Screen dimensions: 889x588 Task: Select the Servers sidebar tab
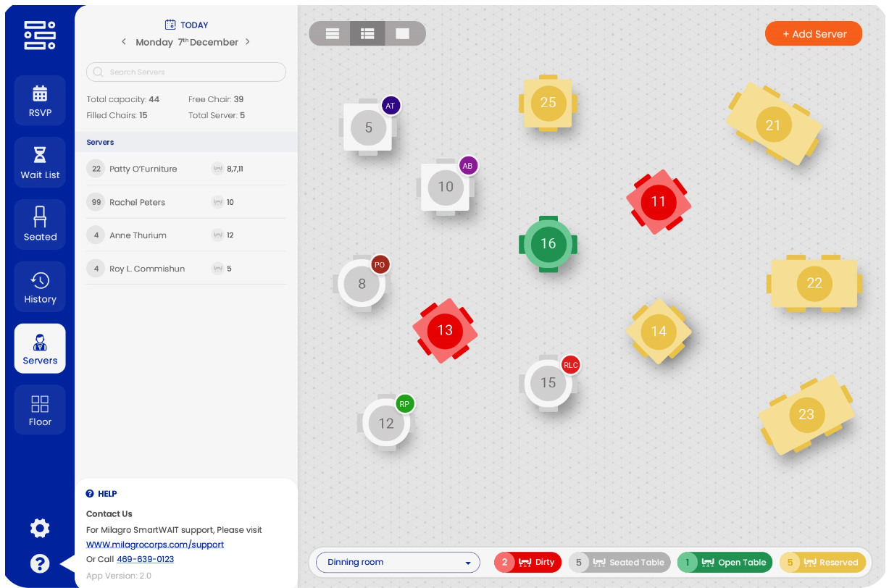pos(40,348)
